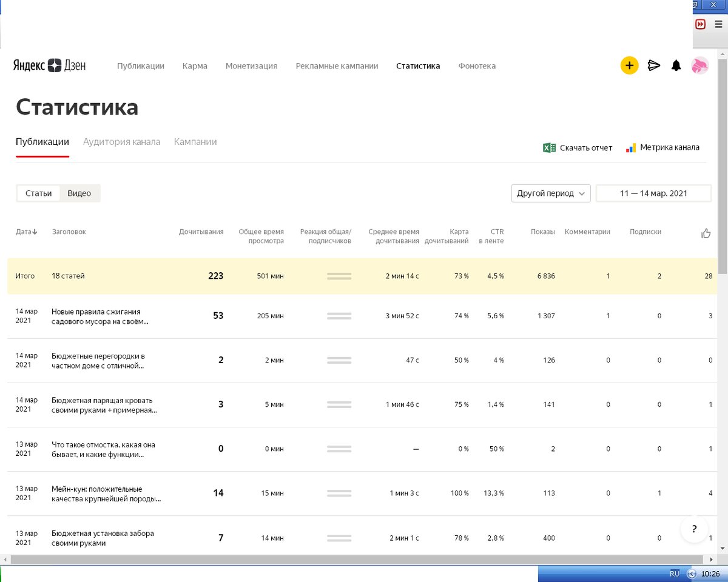Click total 223 дочитывания value
This screenshot has width=728, height=582.
(215, 276)
